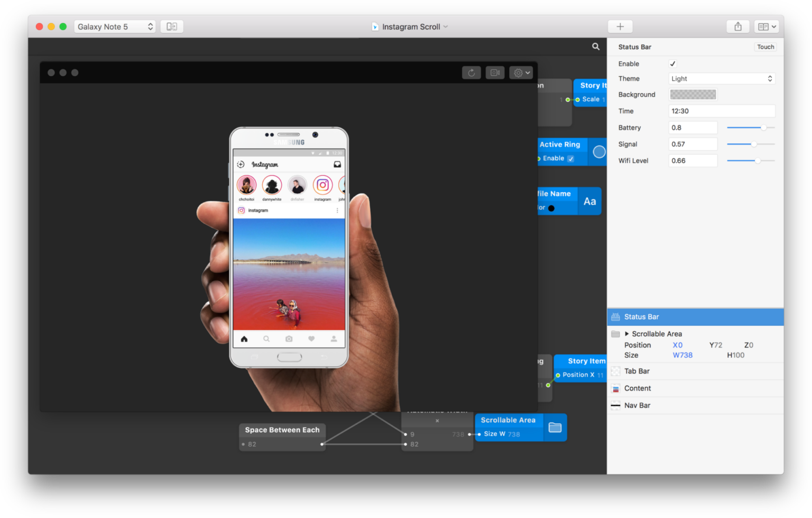Open the search in the canvas toolbar
Screen dimensions: 812x518
[596, 47]
